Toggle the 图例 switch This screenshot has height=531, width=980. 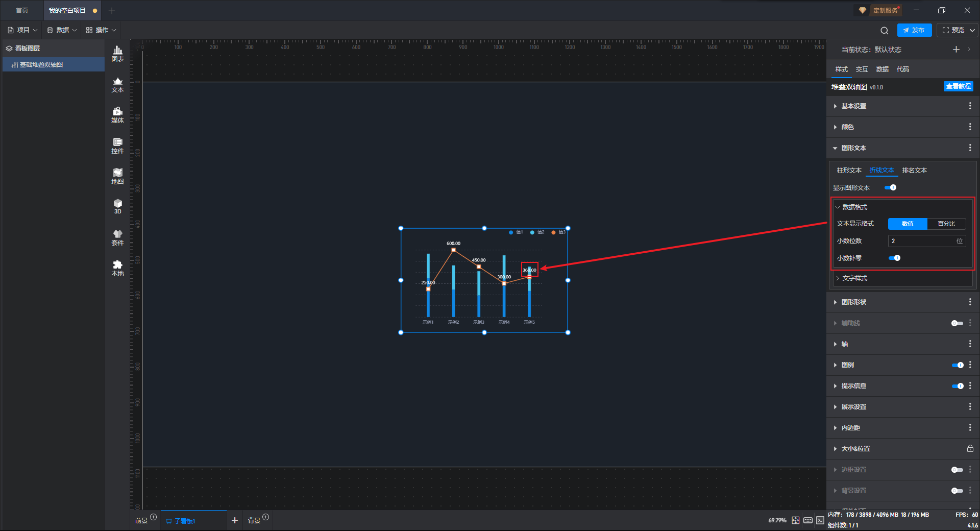point(957,365)
